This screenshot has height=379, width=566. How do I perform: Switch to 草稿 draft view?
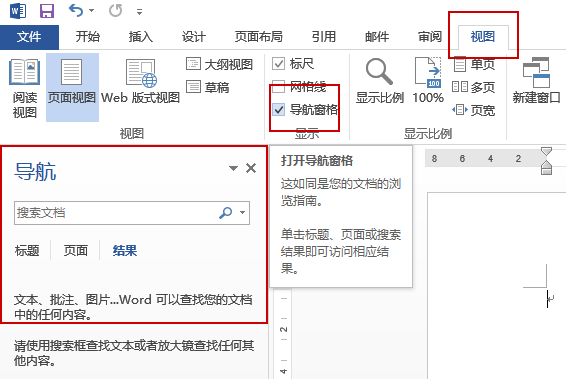pos(208,87)
